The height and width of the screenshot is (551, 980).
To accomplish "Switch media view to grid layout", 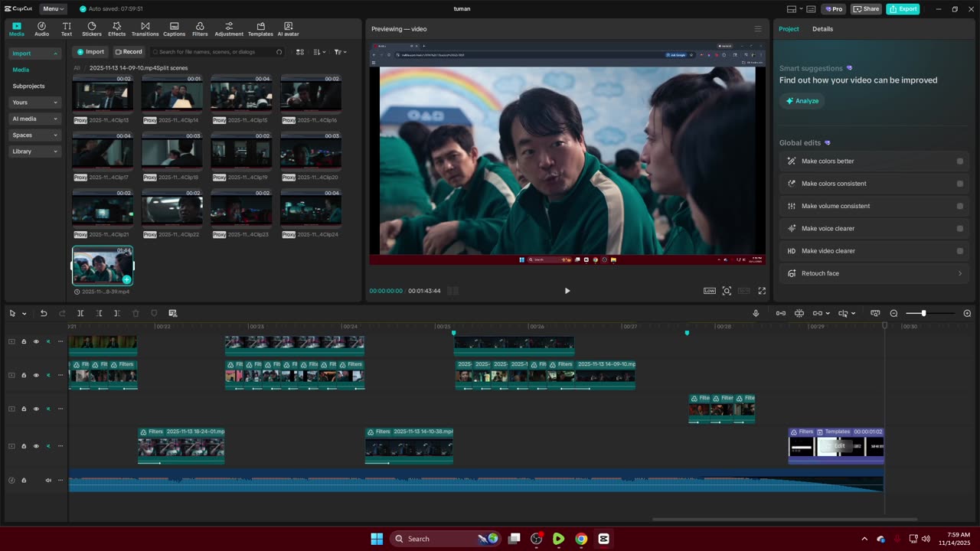I will [x=300, y=52].
